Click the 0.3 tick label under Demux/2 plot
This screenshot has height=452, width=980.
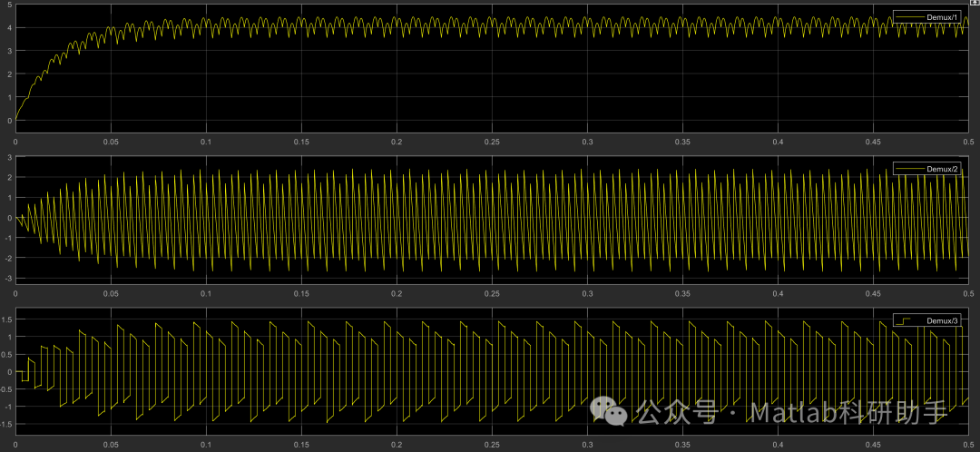click(x=587, y=294)
